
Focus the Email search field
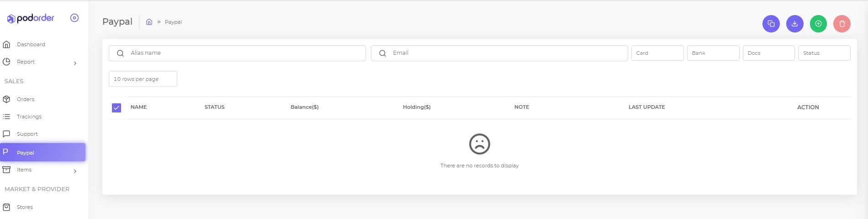[499, 53]
